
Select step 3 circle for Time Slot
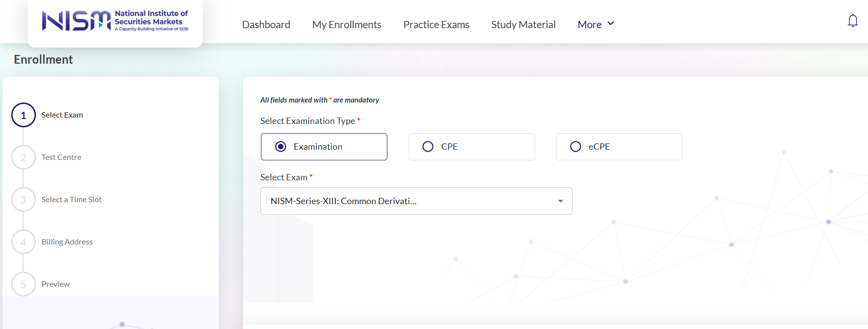point(23,200)
